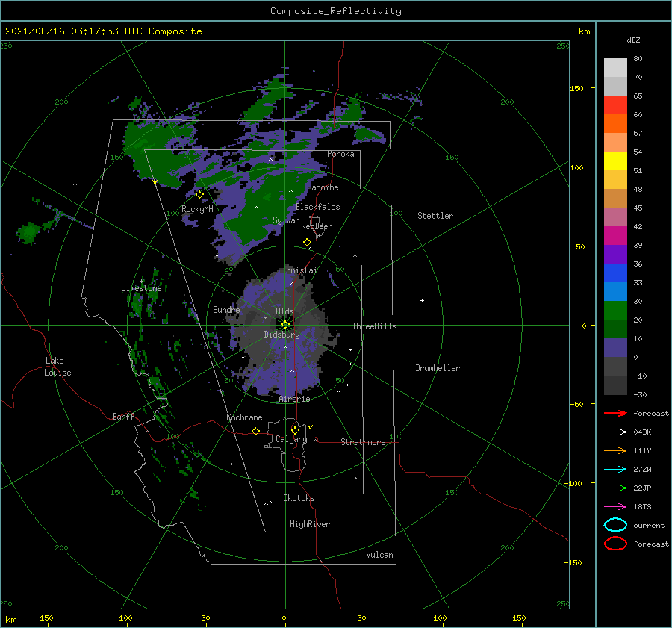The width and height of the screenshot is (672, 628).
Task: Click the Blackfalds label
Action: pyautogui.click(x=317, y=207)
